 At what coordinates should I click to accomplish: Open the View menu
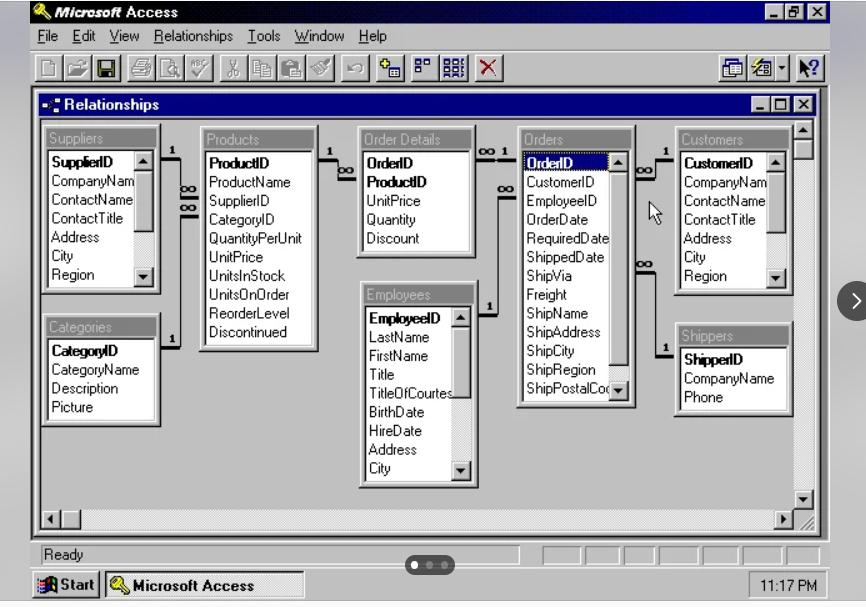[x=124, y=36]
